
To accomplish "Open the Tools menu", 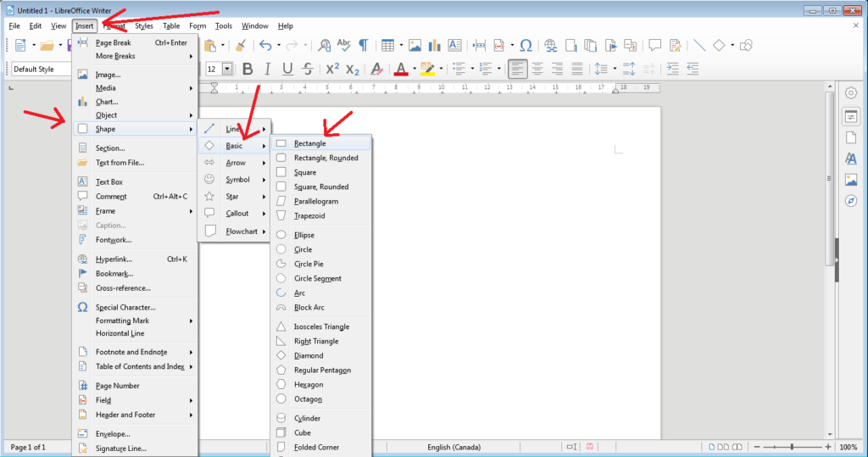I will click(223, 26).
